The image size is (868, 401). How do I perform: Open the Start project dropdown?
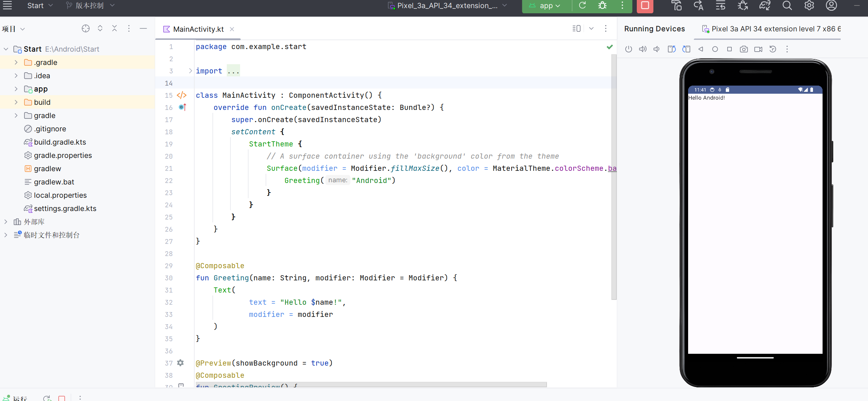click(40, 6)
